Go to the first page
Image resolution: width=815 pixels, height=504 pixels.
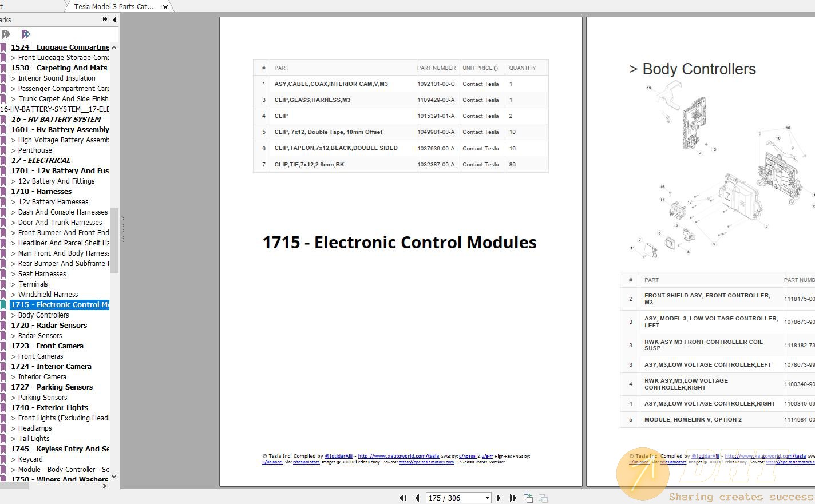click(x=403, y=498)
